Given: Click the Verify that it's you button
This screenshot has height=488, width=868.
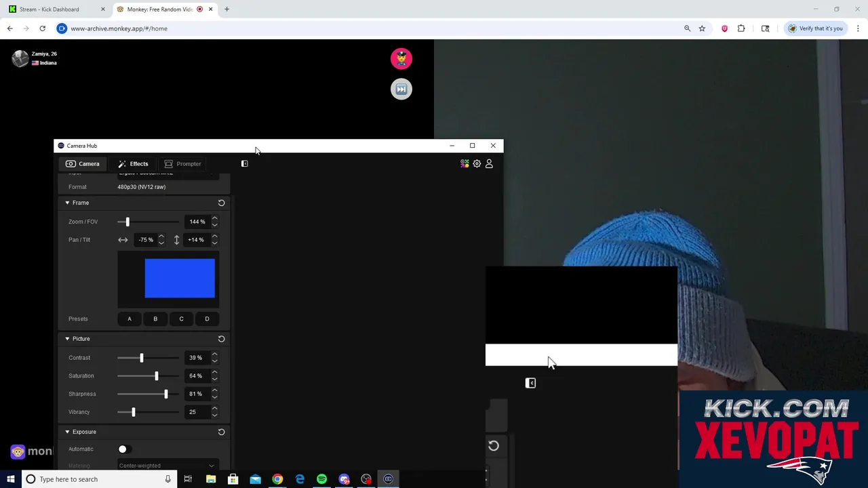Looking at the screenshot, I should pos(815,28).
